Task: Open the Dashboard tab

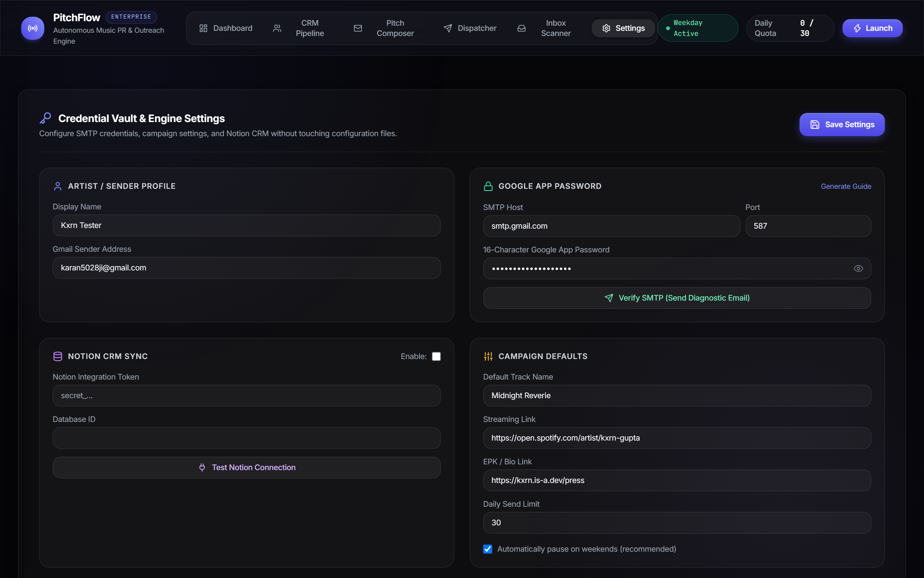Action: pyautogui.click(x=226, y=28)
